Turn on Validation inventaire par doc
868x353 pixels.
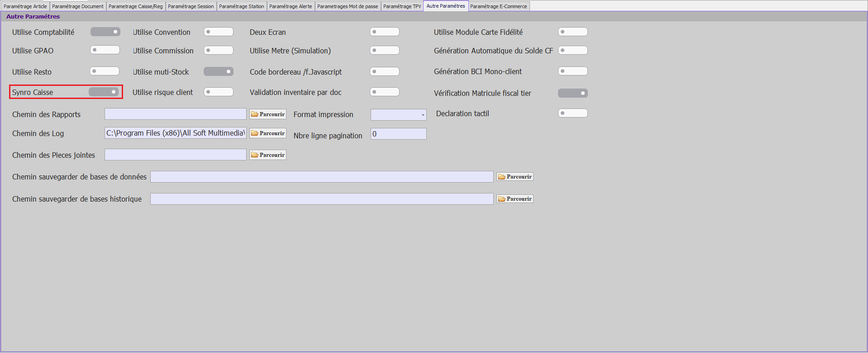pyautogui.click(x=385, y=92)
